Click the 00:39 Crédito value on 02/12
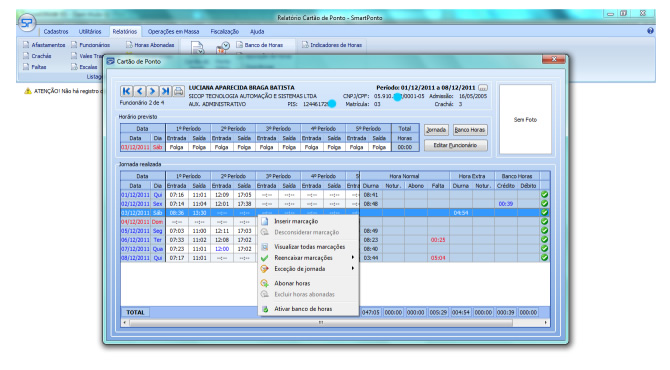The image size is (670, 370). pyautogui.click(x=505, y=204)
